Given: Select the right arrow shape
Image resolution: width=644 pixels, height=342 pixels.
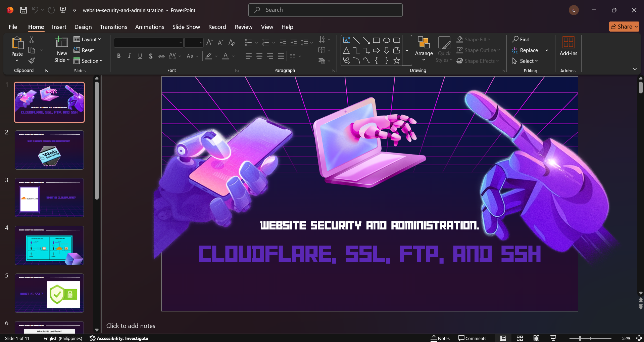Looking at the screenshot, I should (377, 50).
